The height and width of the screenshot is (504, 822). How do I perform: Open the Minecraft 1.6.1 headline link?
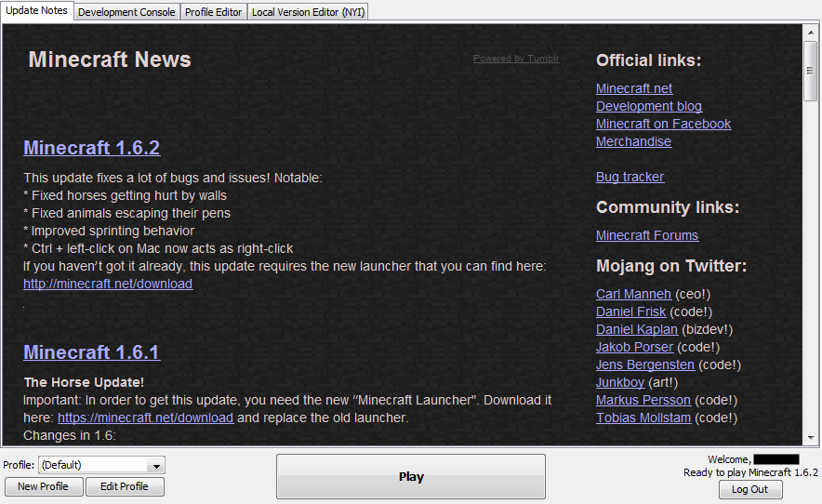tap(92, 352)
